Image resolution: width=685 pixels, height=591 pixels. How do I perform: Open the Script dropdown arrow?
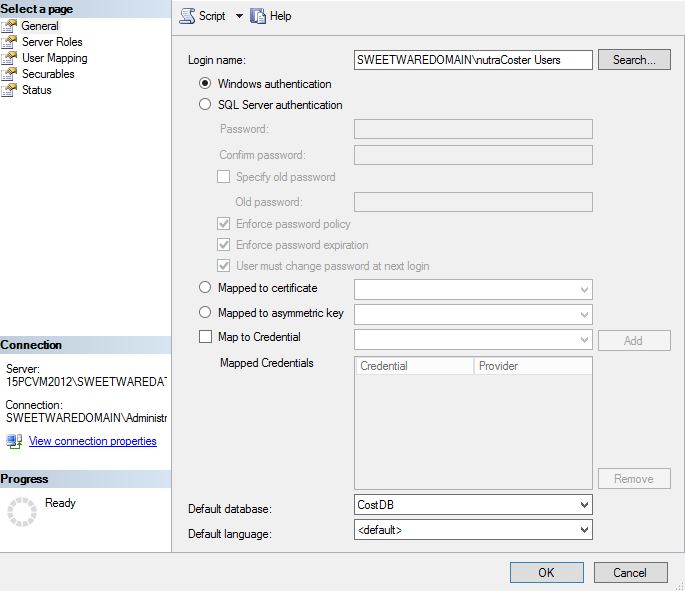(239, 16)
